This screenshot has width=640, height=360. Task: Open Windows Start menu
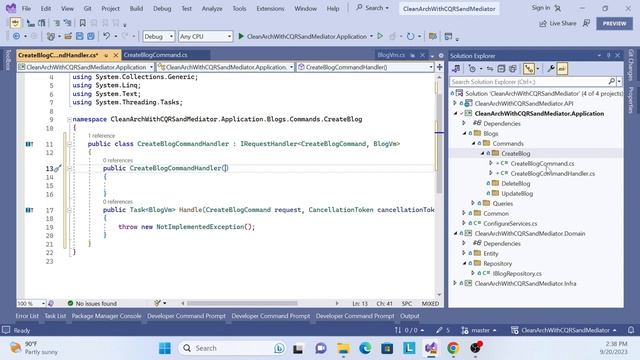165,348
